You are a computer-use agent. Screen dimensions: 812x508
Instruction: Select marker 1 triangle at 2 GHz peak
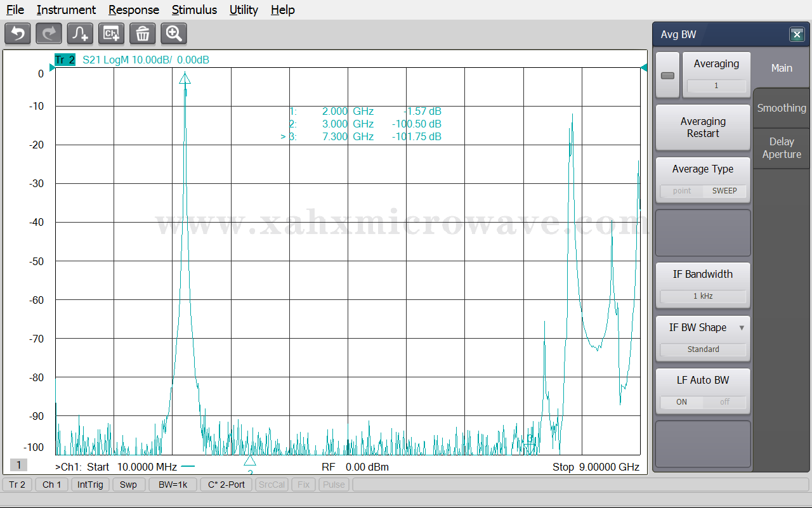185,78
